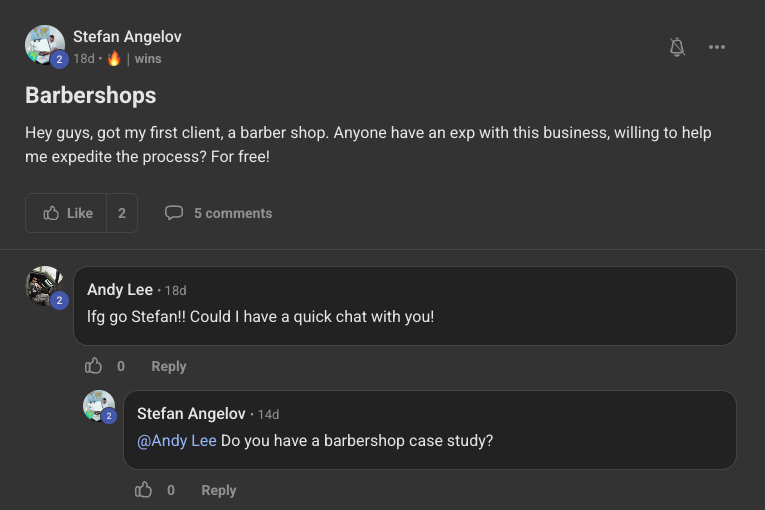Open Andy Lee's profile name link

pyautogui.click(x=120, y=290)
